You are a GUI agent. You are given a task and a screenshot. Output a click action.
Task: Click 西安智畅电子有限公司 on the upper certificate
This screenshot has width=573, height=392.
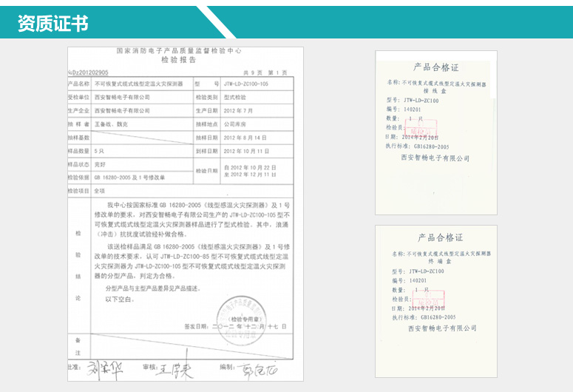coord(435,158)
